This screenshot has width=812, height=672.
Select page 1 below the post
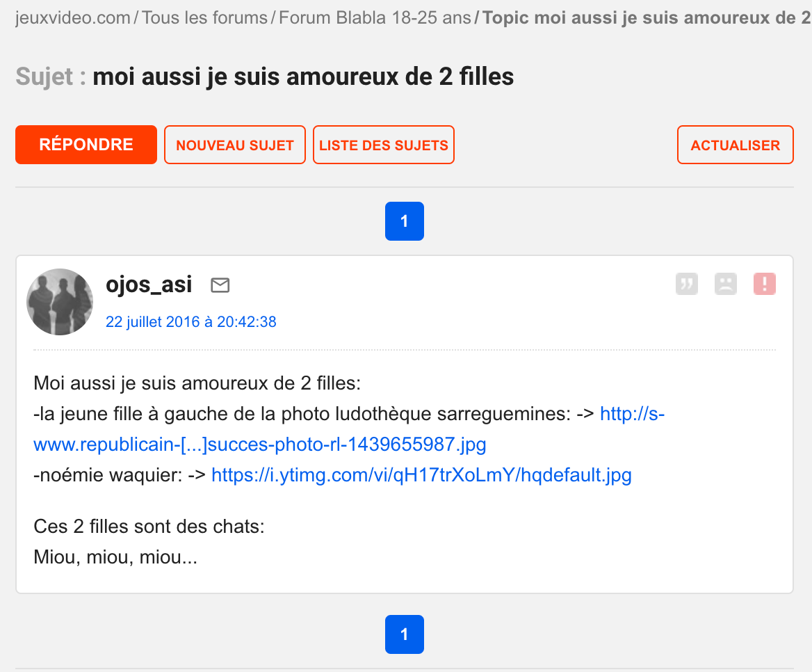(405, 634)
